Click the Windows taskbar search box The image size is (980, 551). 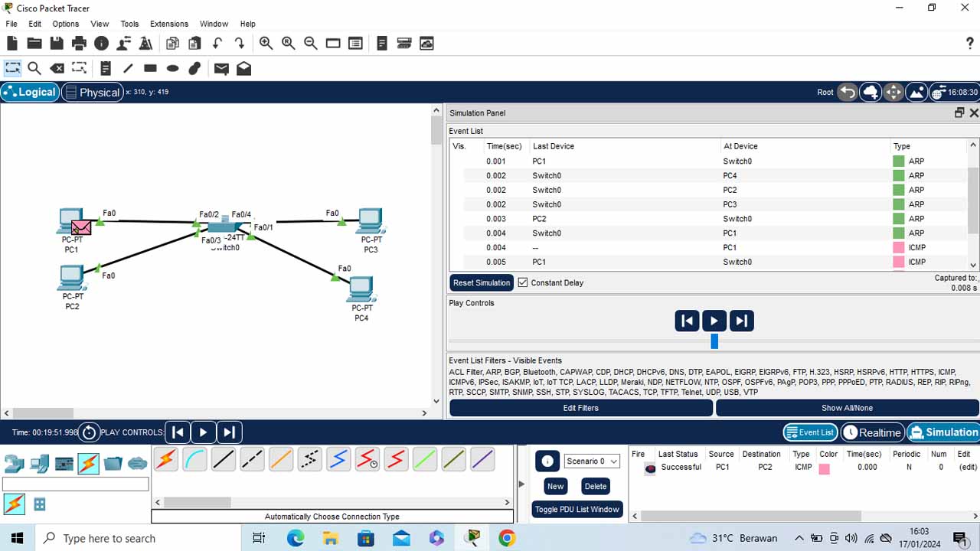[139, 538]
